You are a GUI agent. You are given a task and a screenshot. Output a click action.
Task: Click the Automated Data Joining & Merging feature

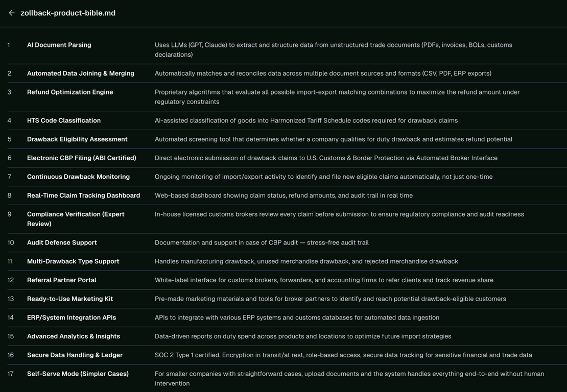81,73
